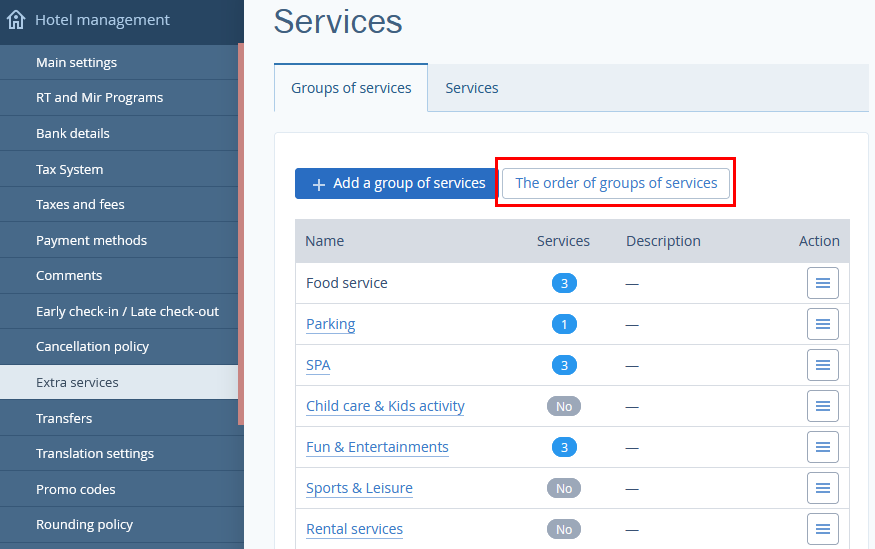This screenshot has width=875, height=549.
Task: Click the 'No' badge for Child care & Kids activity
Action: 564,406
